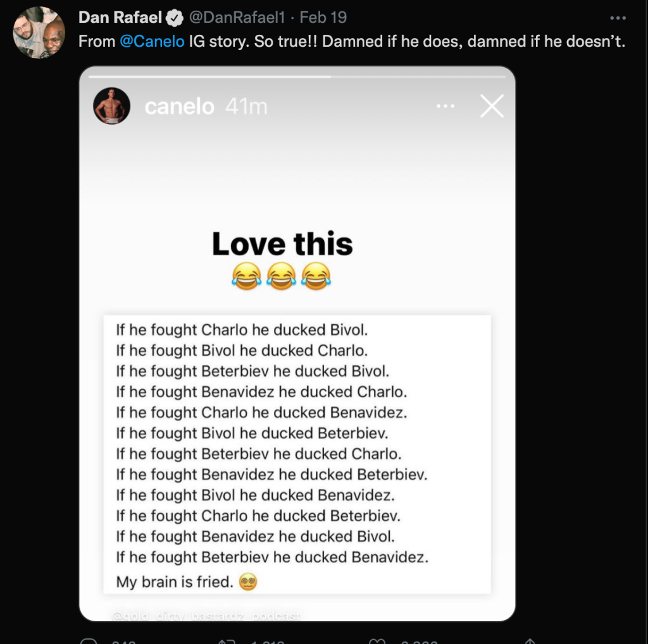Click the share icon under the tweet
This screenshot has width=648, height=644.
(x=530, y=641)
